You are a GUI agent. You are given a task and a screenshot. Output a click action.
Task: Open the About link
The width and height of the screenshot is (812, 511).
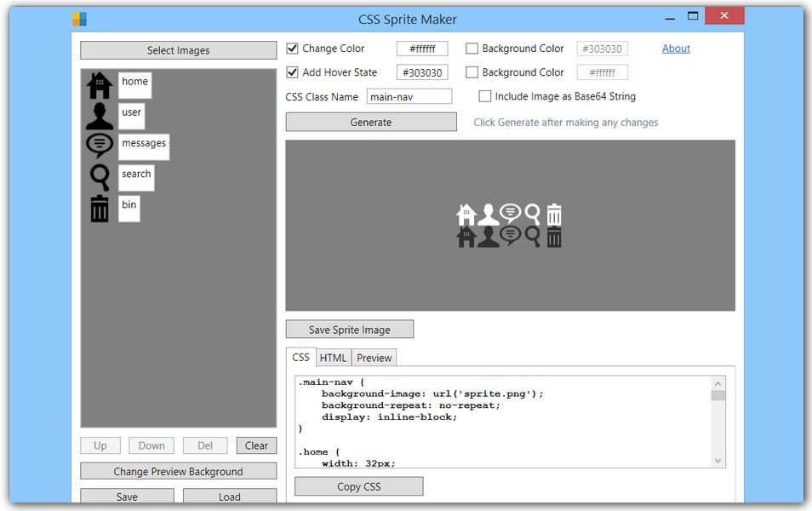tap(675, 48)
